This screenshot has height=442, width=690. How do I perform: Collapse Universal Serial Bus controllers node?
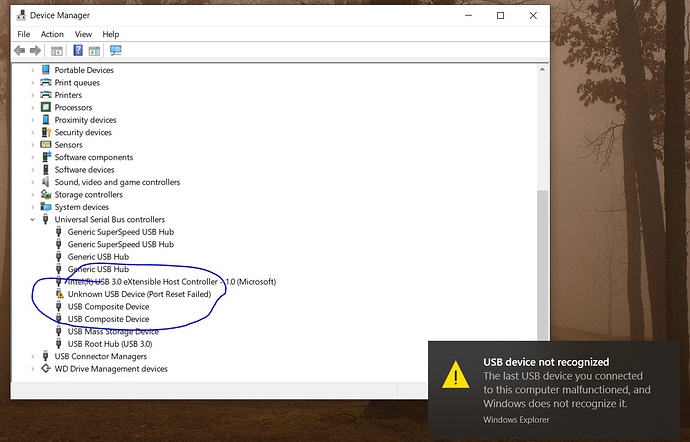click(33, 219)
